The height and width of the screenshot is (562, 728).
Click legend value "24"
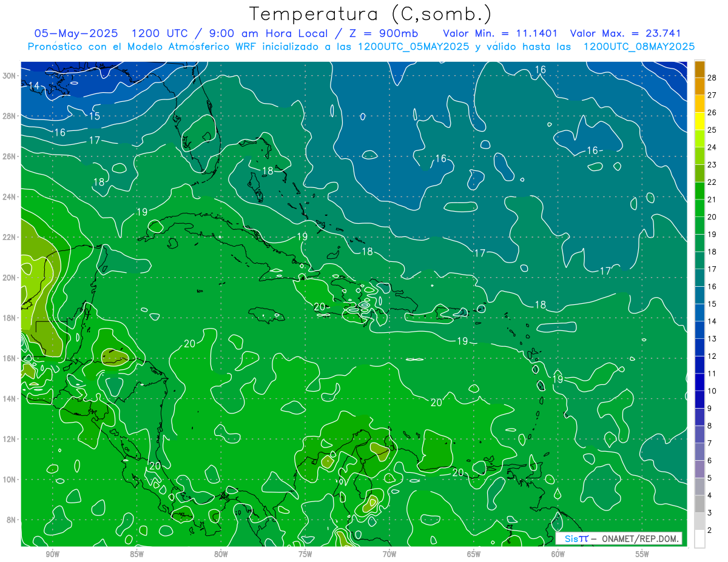coord(712,147)
